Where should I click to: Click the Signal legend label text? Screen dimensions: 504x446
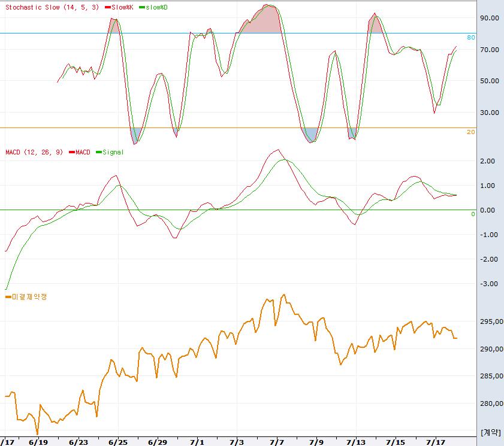coord(113,152)
